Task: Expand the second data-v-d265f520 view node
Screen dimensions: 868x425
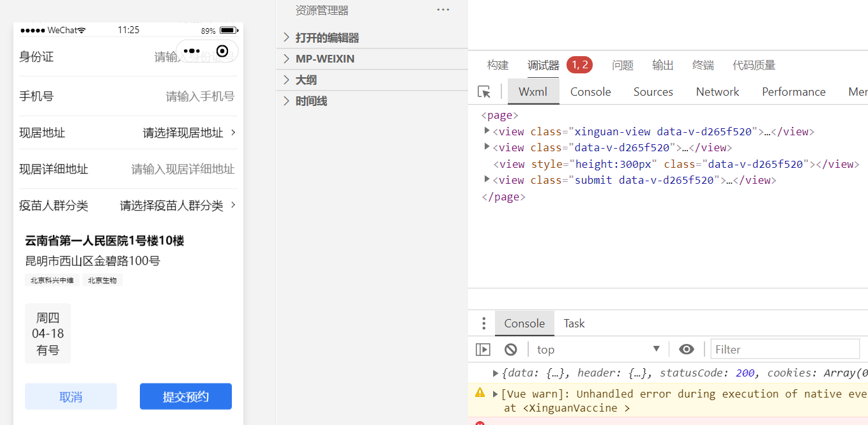Action: click(x=487, y=147)
